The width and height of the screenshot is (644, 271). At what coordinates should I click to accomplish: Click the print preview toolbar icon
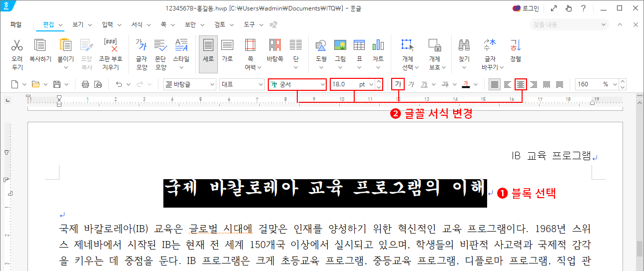tap(98, 84)
